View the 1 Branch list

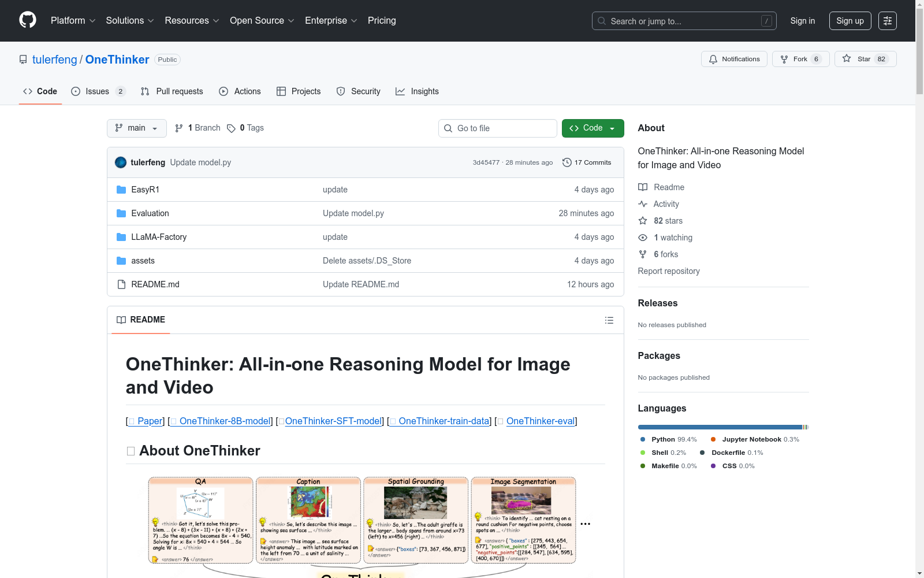coord(198,128)
